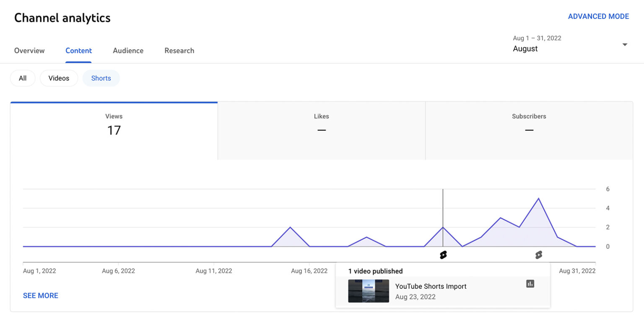The width and height of the screenshot is (644, 319).
Task: Select the Videos filter
Action: click(x=59, y=78)
